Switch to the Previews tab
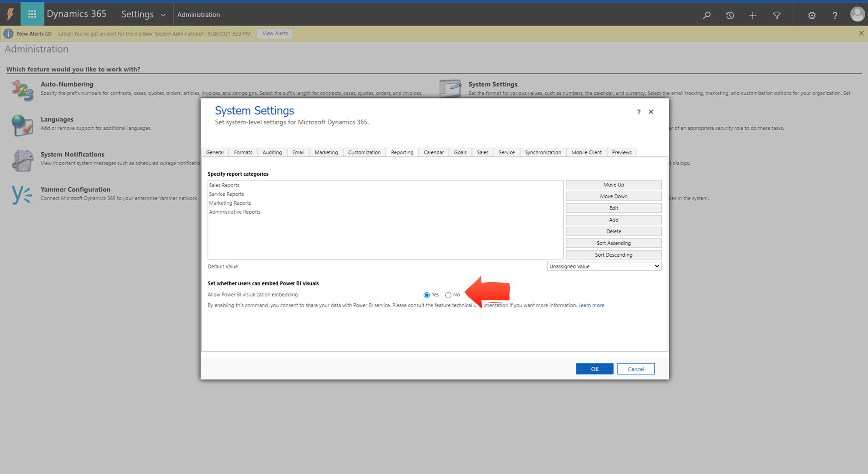The height and width of the screenshot is (474, 868). [x=622, y=152]
